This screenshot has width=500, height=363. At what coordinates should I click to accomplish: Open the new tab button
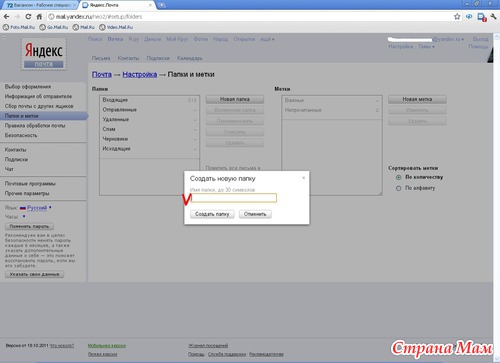tap(162, 5)
